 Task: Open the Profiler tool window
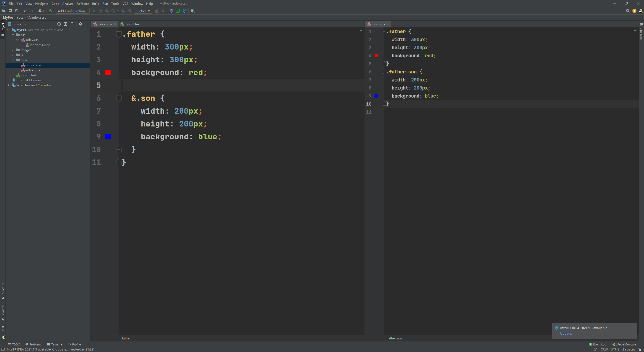pos(75,344)
